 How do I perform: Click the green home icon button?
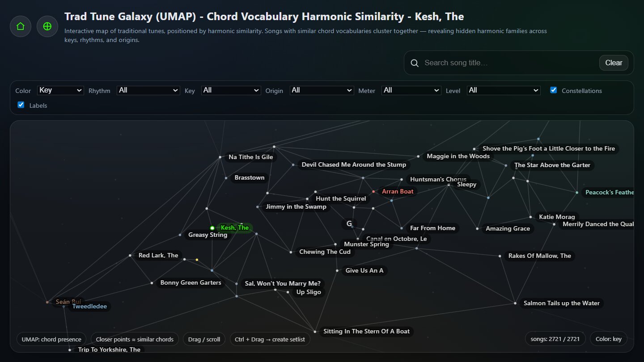coord(21,26)
